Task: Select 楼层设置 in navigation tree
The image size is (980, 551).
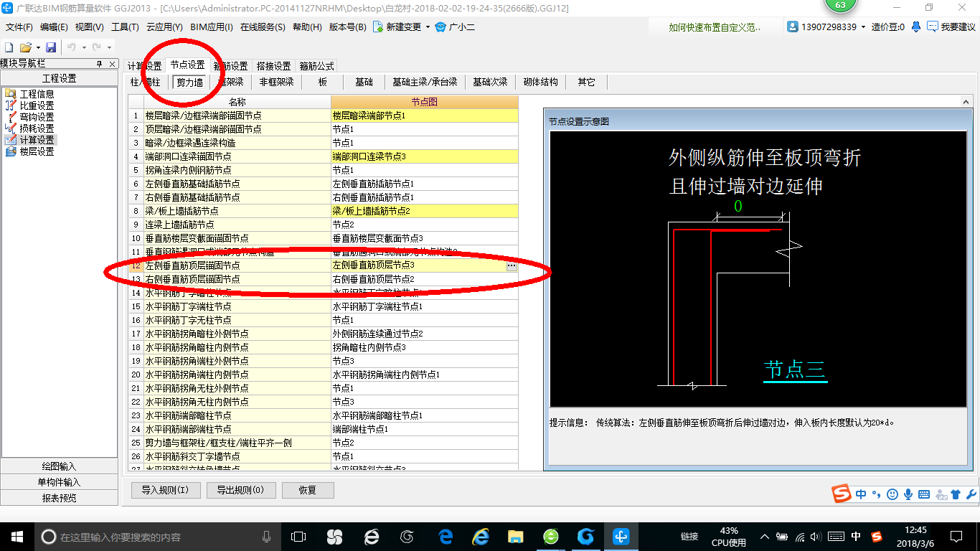Action: (37, 151)
